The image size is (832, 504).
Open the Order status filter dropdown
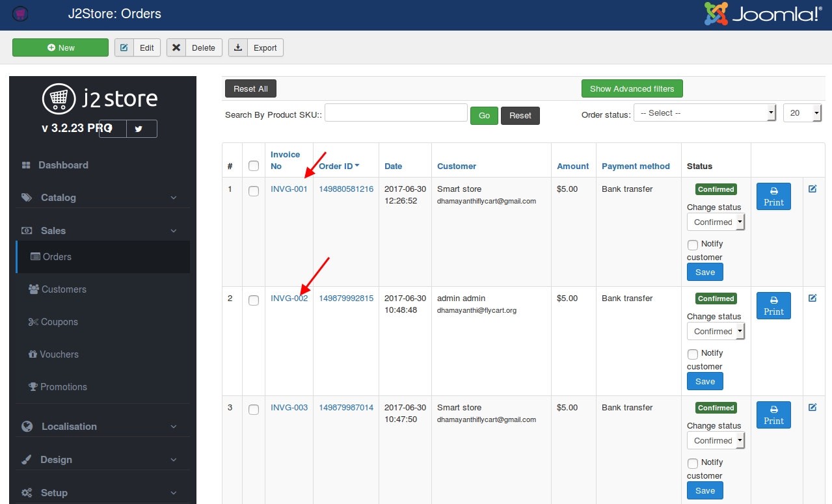click(x=705, y=113)
